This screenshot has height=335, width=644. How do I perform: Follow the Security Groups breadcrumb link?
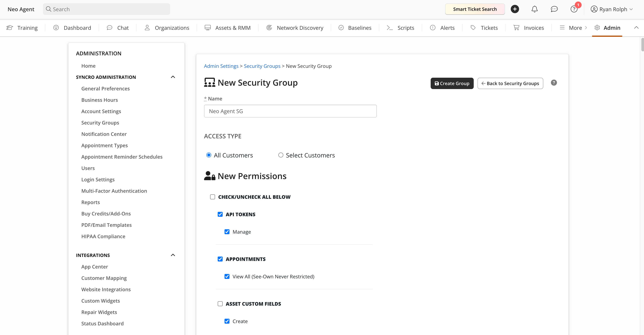[x=262, y=66]
